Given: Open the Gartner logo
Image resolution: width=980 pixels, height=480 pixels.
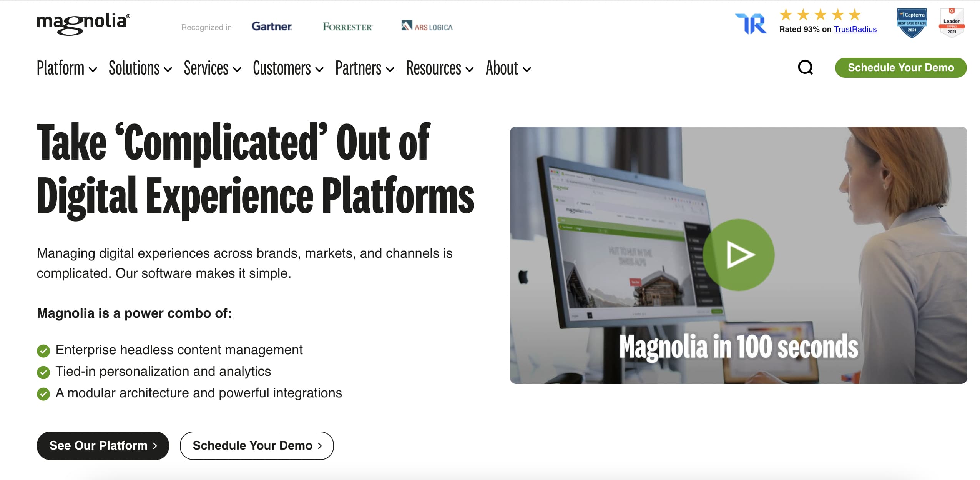Looking at the screenshot, I should click(272, 27).
